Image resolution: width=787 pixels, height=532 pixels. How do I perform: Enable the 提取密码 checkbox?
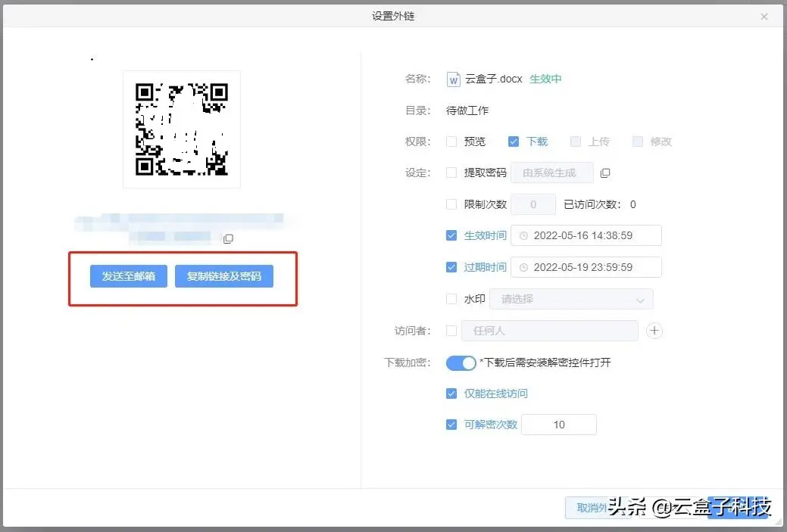click(451, 173)
